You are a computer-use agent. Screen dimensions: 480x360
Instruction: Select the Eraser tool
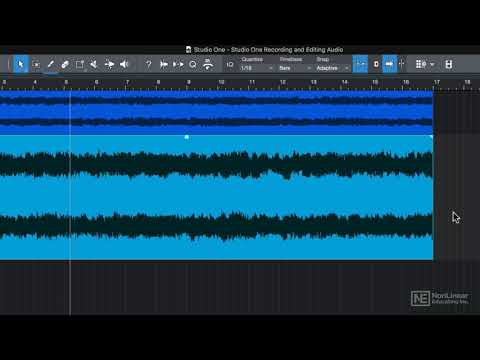pos(65,64)
